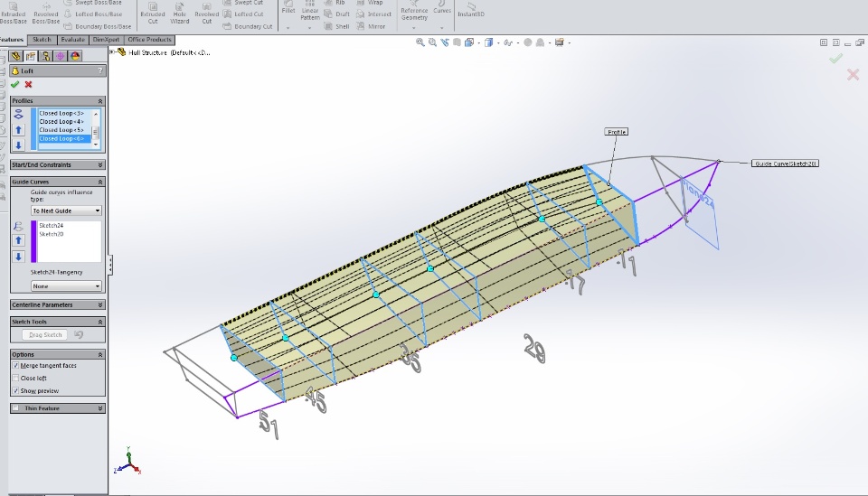Click the View Settings icon
868x496 pixels.
(x=559, y=42)
